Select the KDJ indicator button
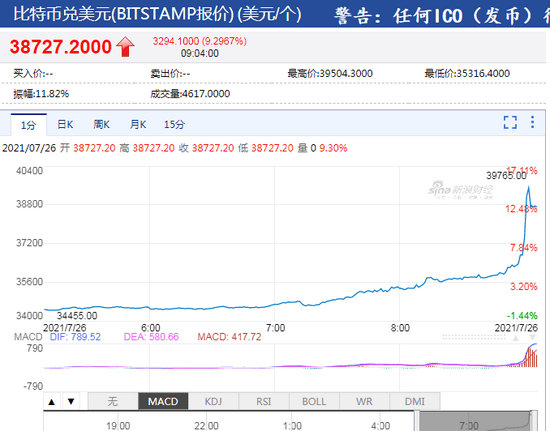Viewport: 550px width, 431px height. click(x=213, y=401)
